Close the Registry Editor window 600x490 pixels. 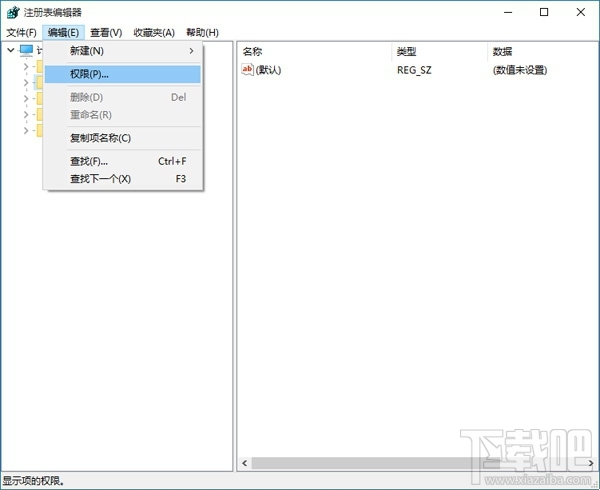click(580, 12)
